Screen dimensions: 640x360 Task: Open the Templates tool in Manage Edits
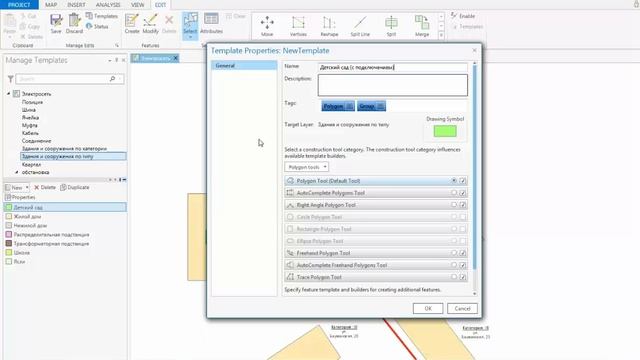pos(102,16)
